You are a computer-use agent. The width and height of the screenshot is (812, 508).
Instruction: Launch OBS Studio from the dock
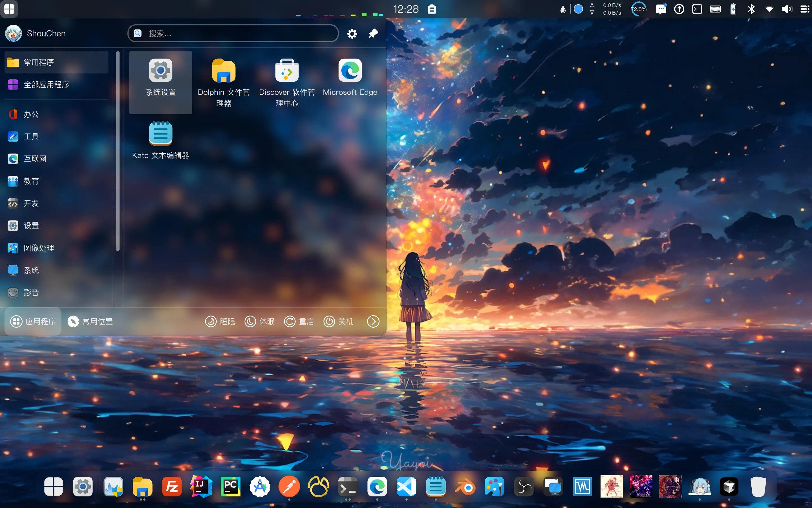click(x=524, y=487)
